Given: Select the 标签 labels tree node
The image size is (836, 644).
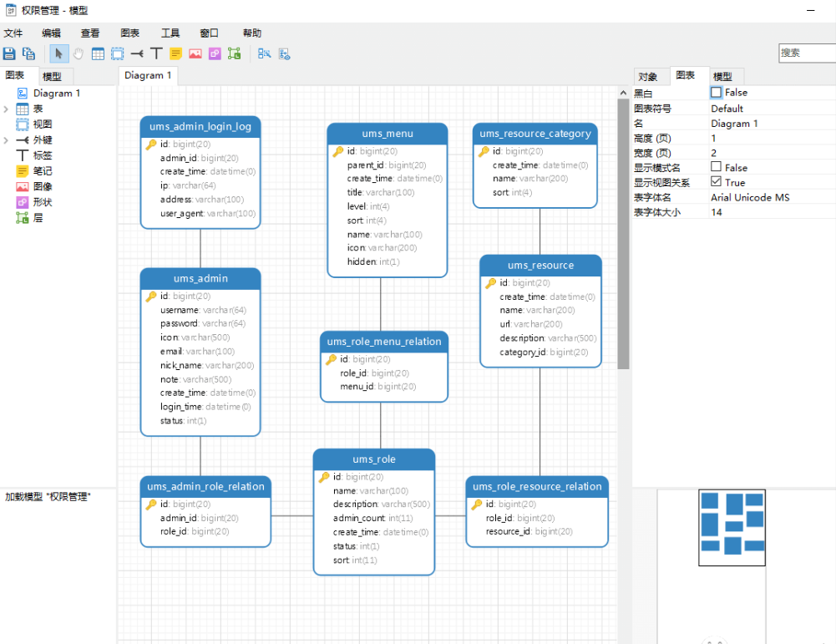Looking at the screenshot, I should pos(43,155).
